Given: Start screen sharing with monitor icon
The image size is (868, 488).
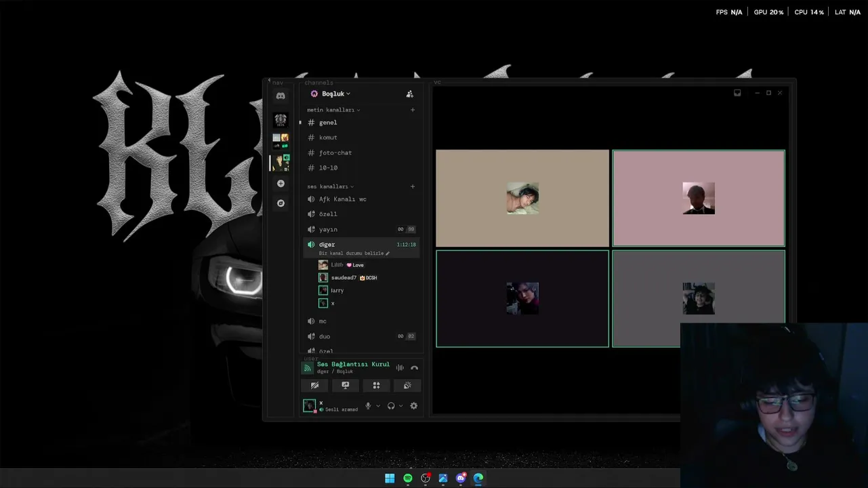Looking at the screenshot, I should [x=346, y=386].
